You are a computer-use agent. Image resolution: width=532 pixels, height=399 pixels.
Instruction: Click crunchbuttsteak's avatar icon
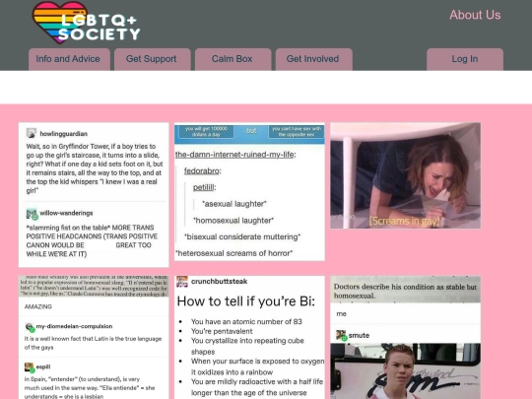pyautogui.click(x=182, y=282)
